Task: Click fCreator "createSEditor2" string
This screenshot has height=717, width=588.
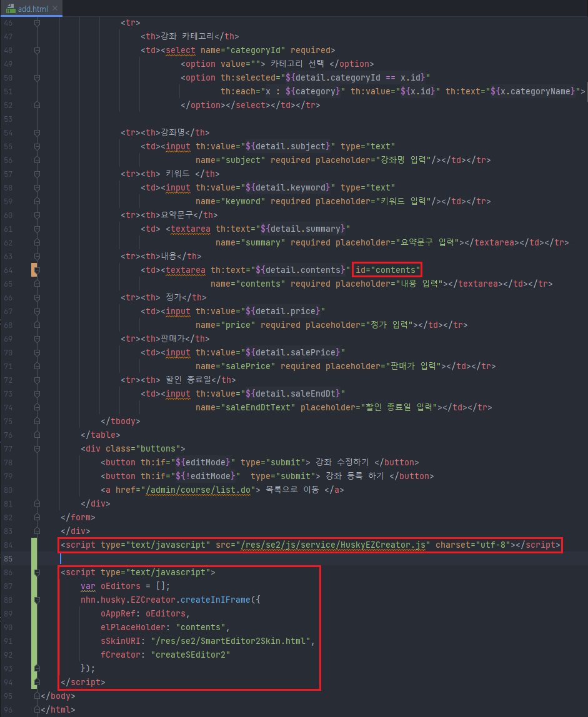Action: click(x=190, y=655)
